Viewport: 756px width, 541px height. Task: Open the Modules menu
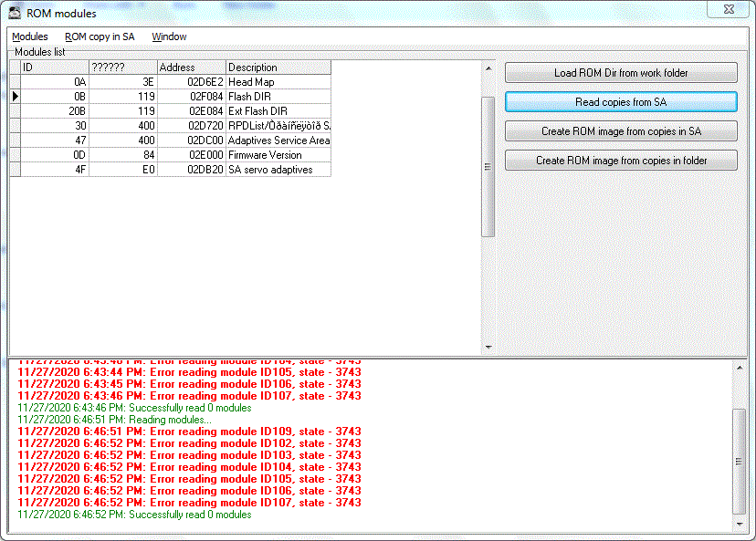(x=30, y=36)
